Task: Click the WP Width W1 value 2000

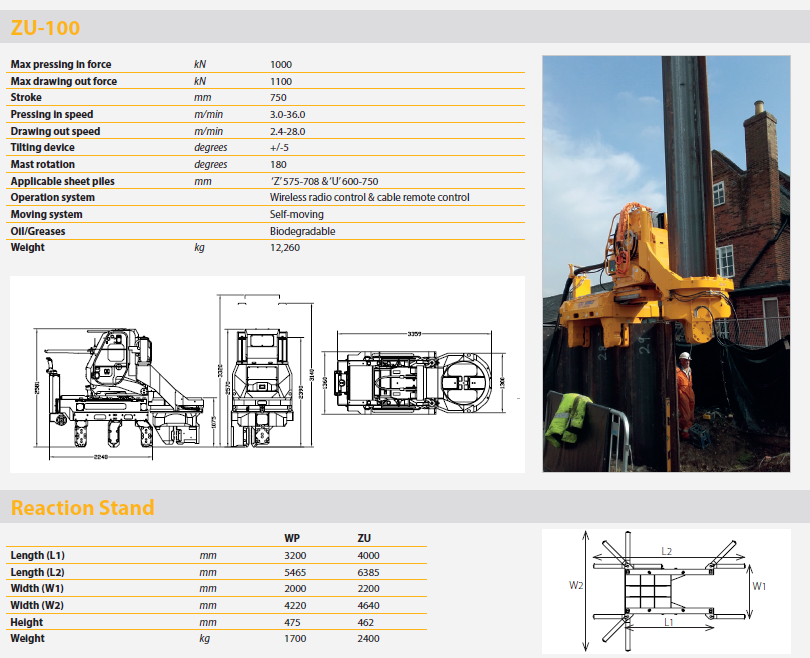Action: click(x=295, y=589)
